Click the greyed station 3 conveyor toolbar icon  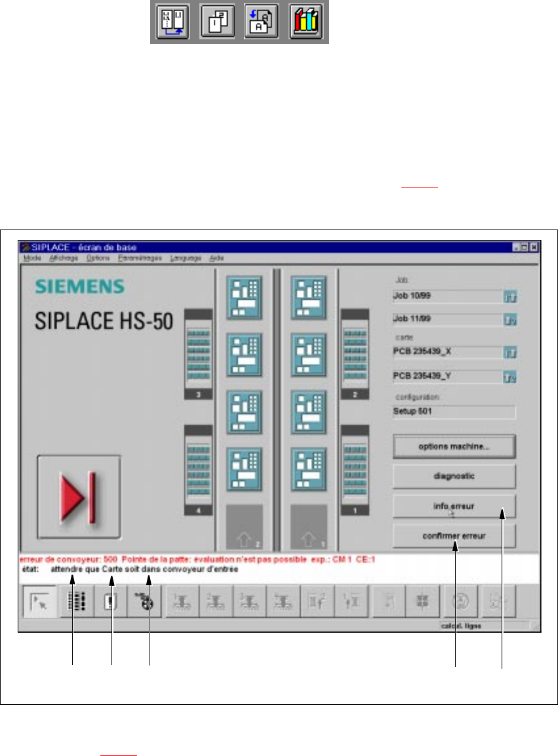[249, 601]
